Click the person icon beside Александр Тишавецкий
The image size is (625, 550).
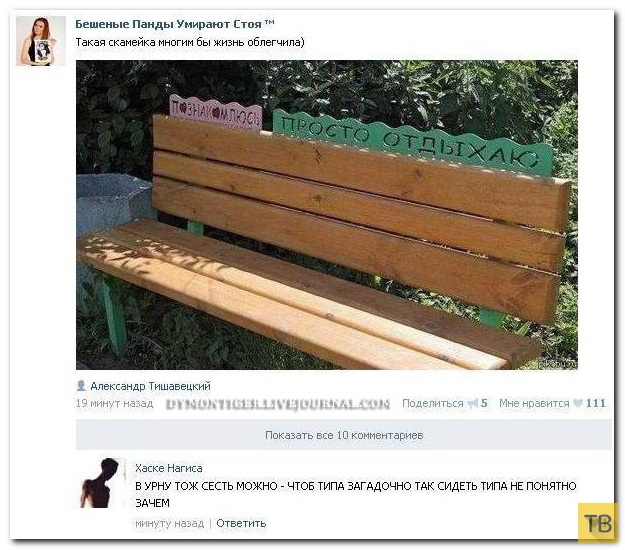pyautogui.click(x=81, y=385)
